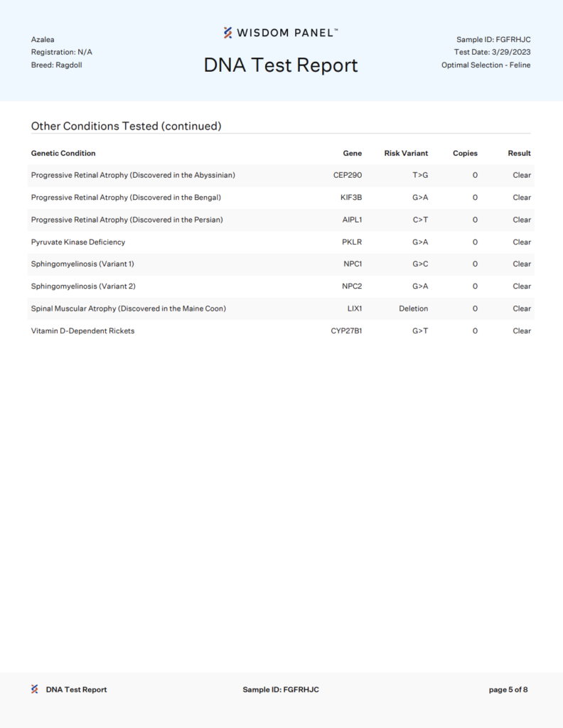Click the Genetic Condition column header
The image size is (563, 728).
click(63, 154)
